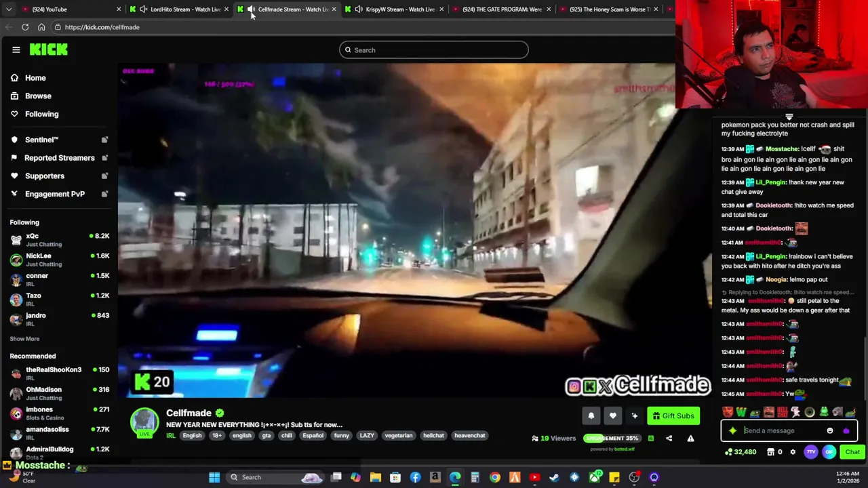Click chat message input field
Viewport: 868px width, 488px height.
[x=788, y=430]
